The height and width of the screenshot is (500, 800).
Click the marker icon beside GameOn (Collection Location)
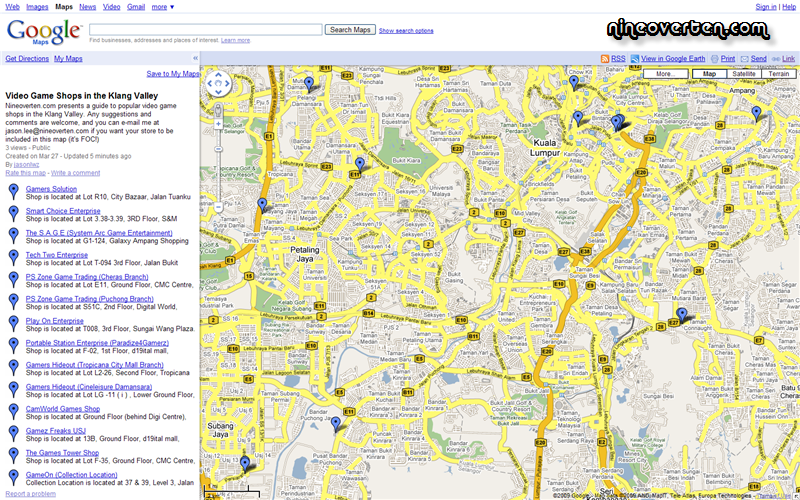click(x=14, y=478)
